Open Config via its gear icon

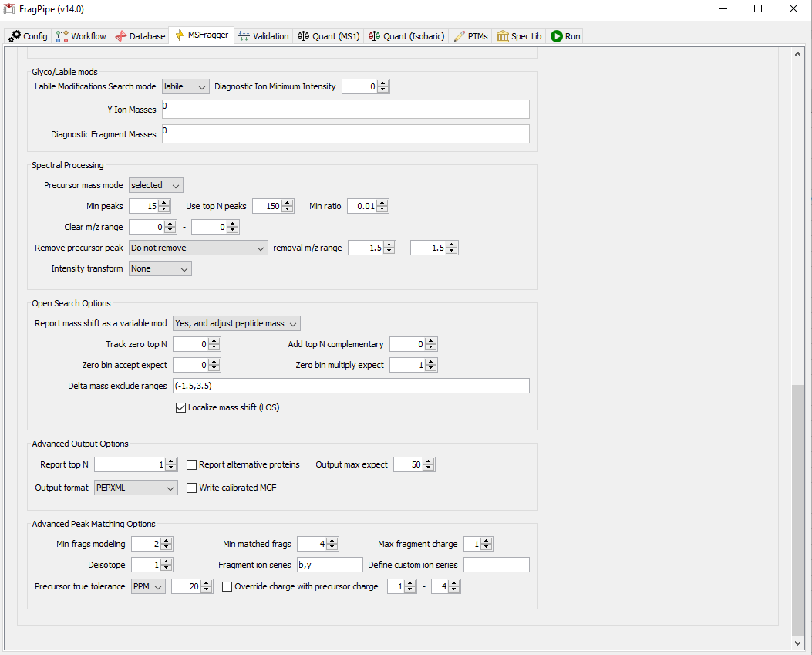click(13, 35)
